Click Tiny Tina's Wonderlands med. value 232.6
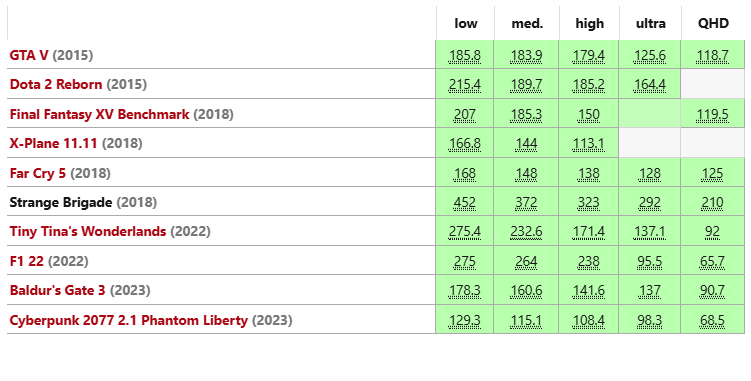This screenshot has height=381, width=751. [x=526, y=232]
